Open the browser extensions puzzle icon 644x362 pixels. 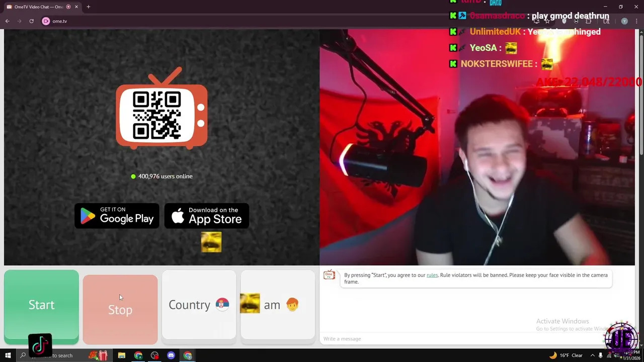(589, 21)
